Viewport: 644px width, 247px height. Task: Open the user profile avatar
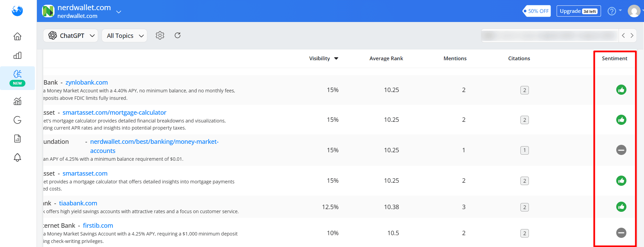(x=634, y=11)
